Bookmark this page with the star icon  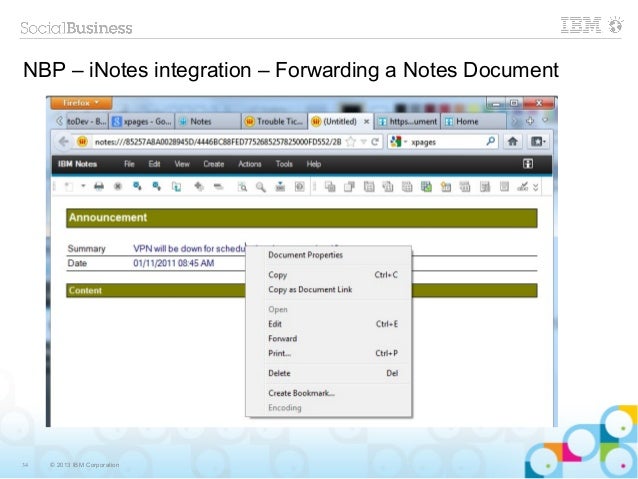coord(350,142)
